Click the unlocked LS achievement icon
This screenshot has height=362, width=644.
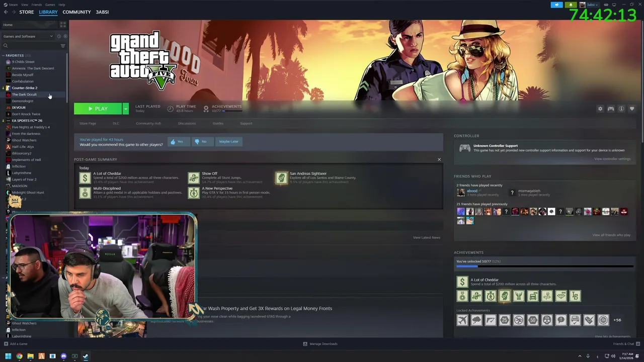point(575,296)
